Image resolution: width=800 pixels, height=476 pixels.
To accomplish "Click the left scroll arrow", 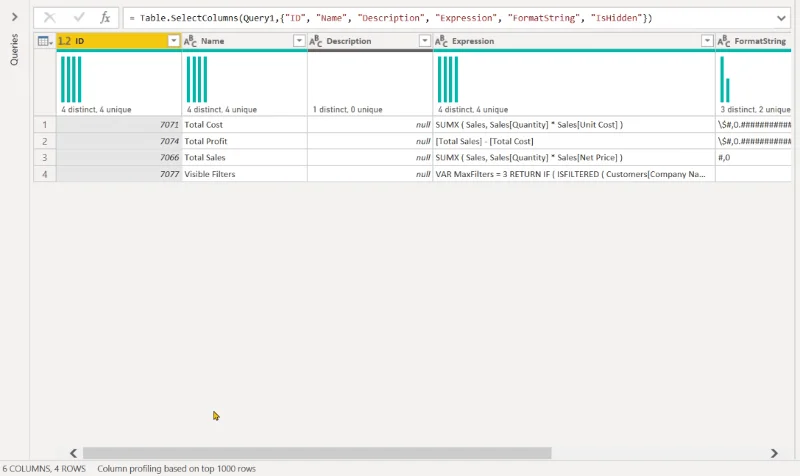I will (73, 453).
